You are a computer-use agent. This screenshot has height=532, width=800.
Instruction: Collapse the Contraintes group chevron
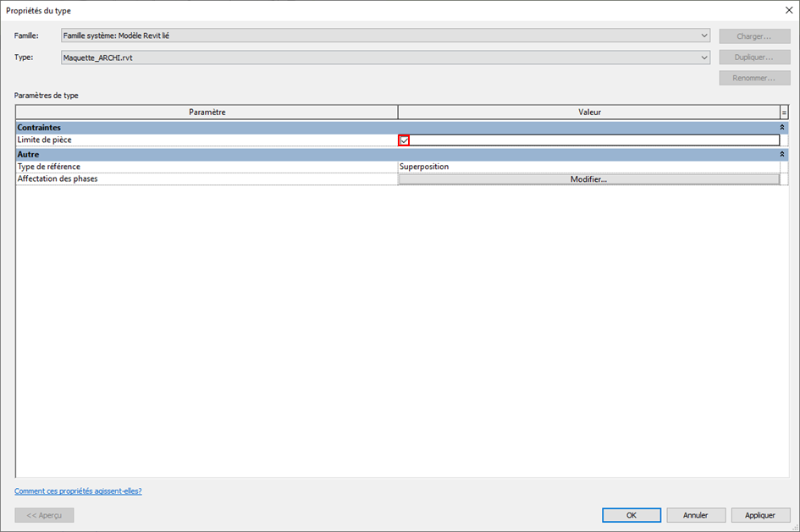point(782,127)
